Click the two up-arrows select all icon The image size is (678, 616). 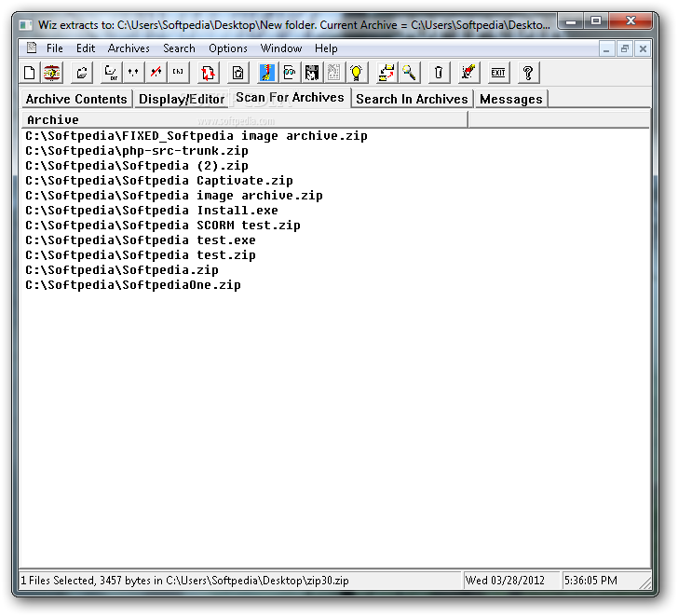tap(133, 73)
